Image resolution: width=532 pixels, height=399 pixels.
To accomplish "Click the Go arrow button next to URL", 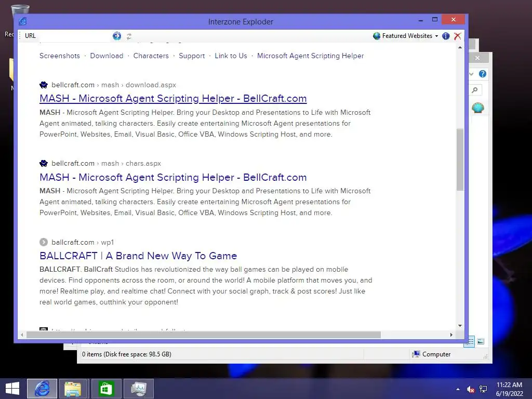I will 117,36.
